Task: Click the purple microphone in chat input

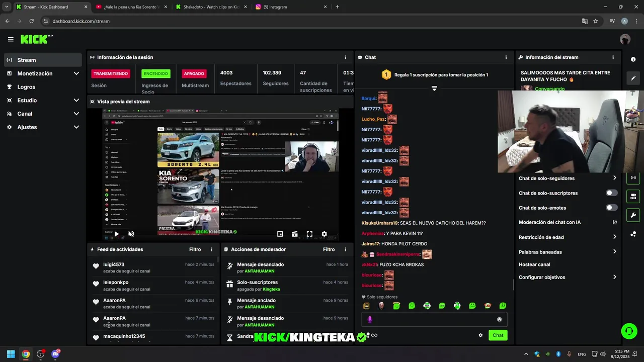Action: tap(370, 319)
